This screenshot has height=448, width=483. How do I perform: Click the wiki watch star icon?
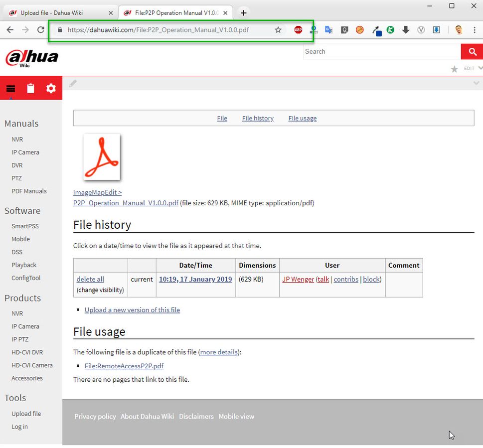tap(454, 69)
